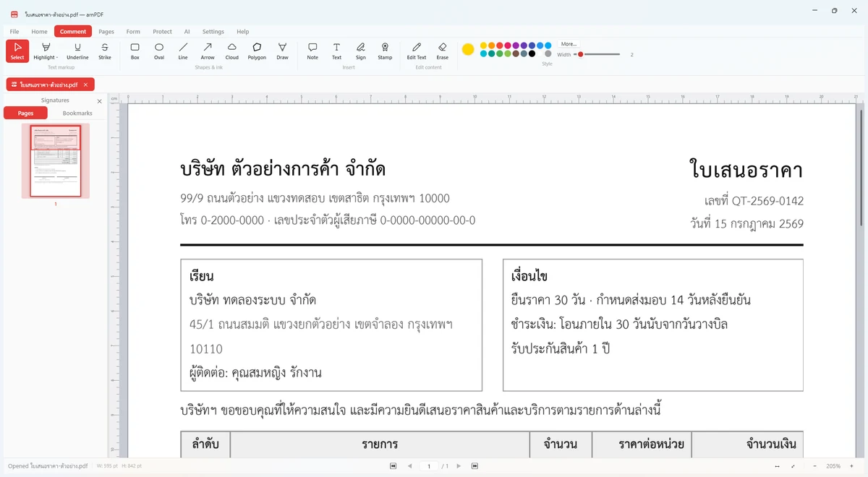The width and height of the screenshot is (868, 477).
Task: Jump to last page in status bar
Action: [x=475, y=466]
